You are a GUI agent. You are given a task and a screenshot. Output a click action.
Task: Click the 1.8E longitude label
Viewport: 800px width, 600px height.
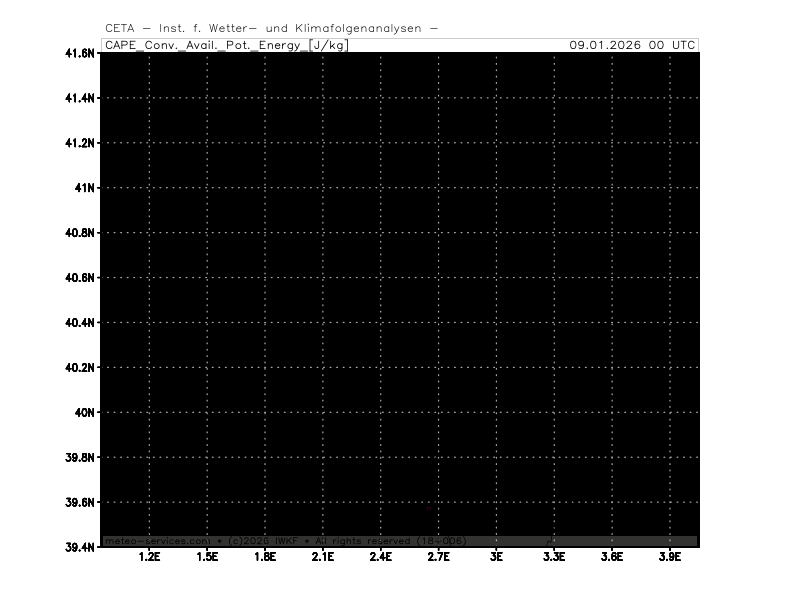tap(265, 556)
